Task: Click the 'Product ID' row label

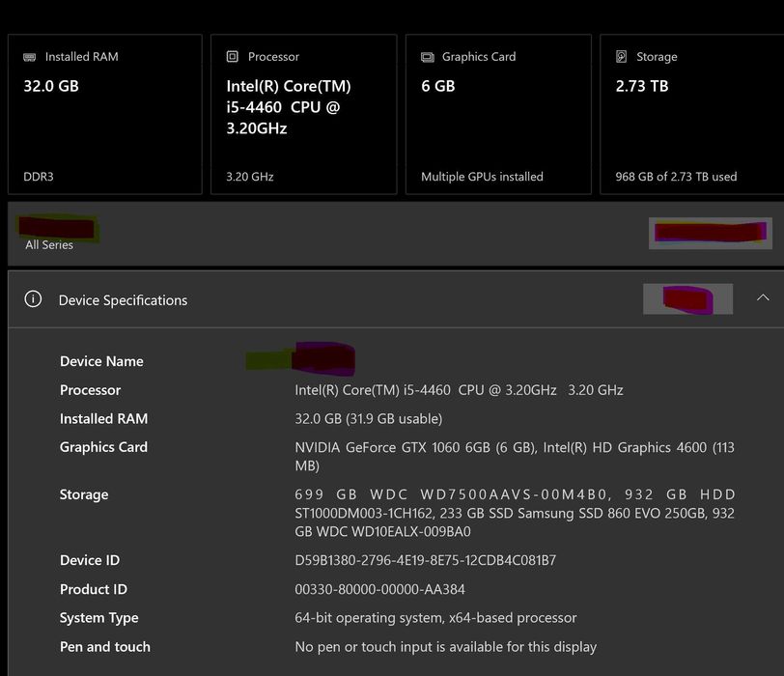Action: pos(94,589)
